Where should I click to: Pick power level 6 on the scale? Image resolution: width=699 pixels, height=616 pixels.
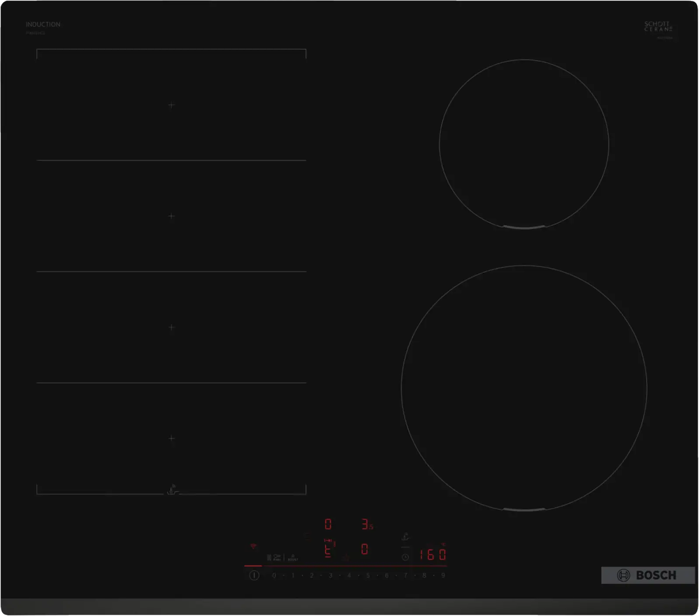click(x=387, y=575)
